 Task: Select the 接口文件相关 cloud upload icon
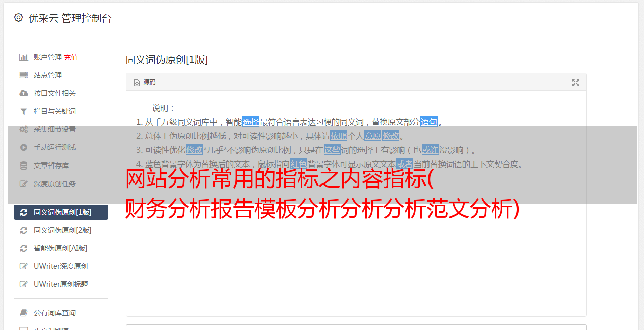coord(23,93)
